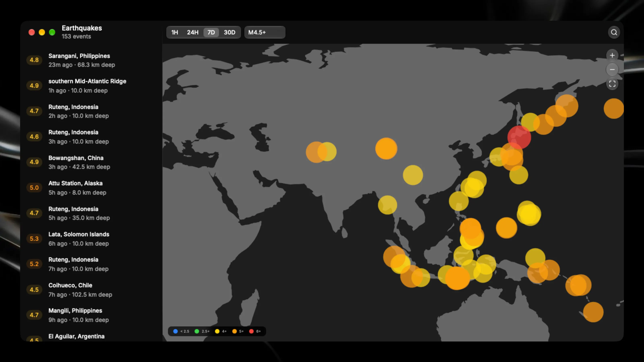
Task: Click the orange 5+ legend swatch
Action: click(234, 331)
